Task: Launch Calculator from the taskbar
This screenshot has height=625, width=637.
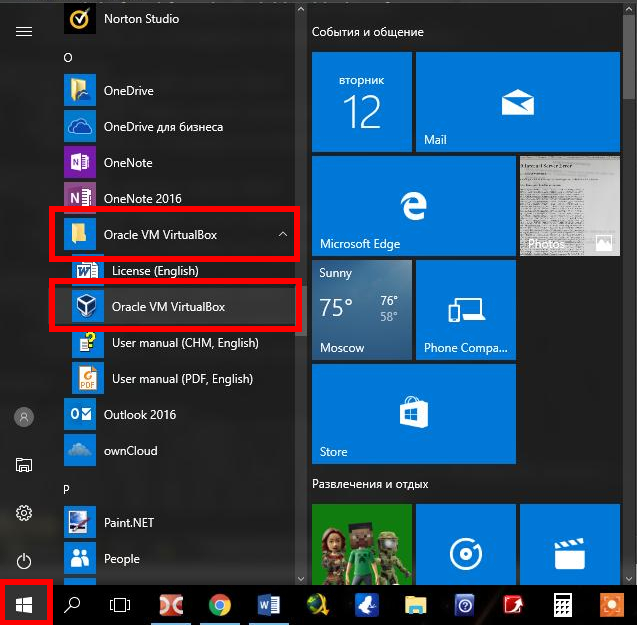Action: (x=563, y=605)
